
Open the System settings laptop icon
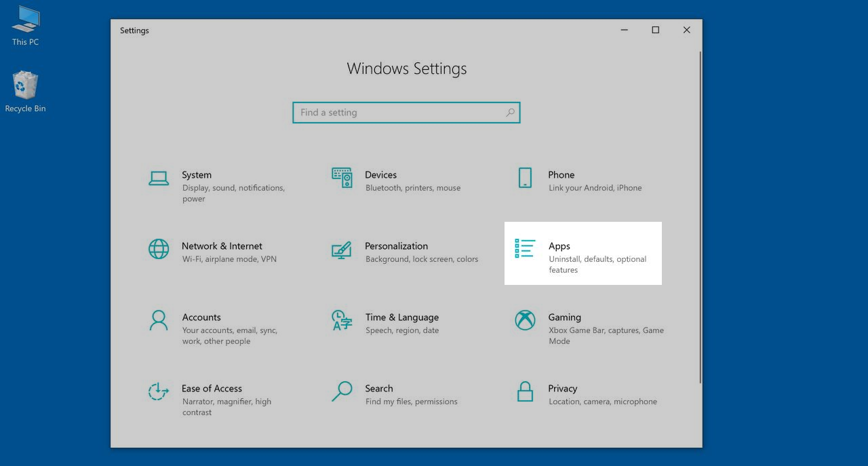[x=159, y=178]
